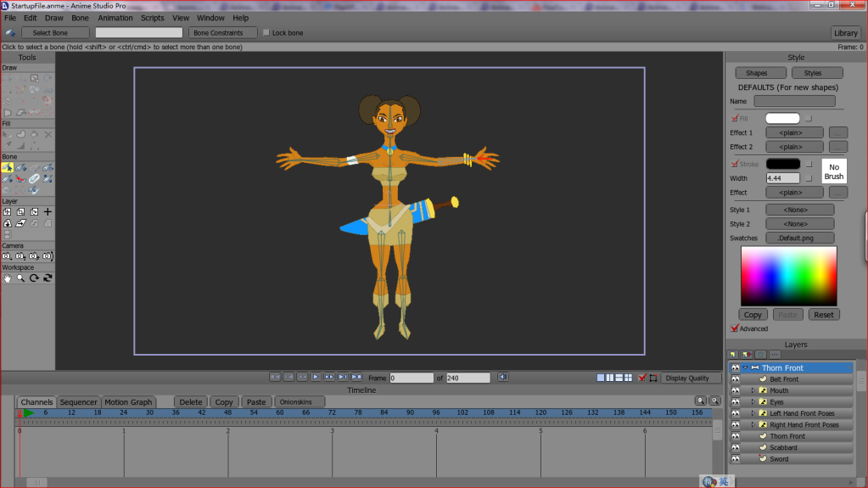Choose the Zoom Camera tool
The image size is (868, 488).
point(20,256)
